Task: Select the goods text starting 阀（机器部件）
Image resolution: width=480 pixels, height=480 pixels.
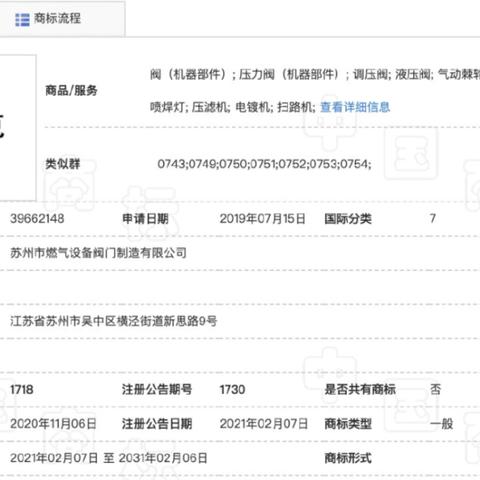Action: [315, 74]
